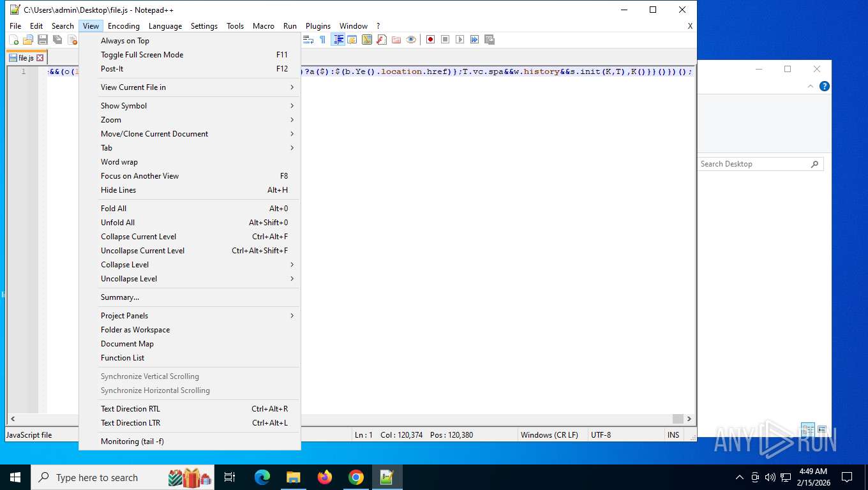Click the Playback macro icon
Viewport: 868px width, 490px height.
(460, 40)
